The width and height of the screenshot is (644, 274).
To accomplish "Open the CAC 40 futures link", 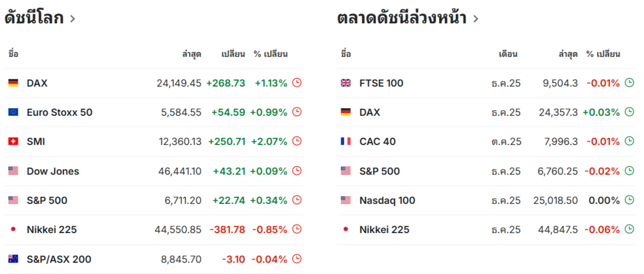I will coord(377,142).
